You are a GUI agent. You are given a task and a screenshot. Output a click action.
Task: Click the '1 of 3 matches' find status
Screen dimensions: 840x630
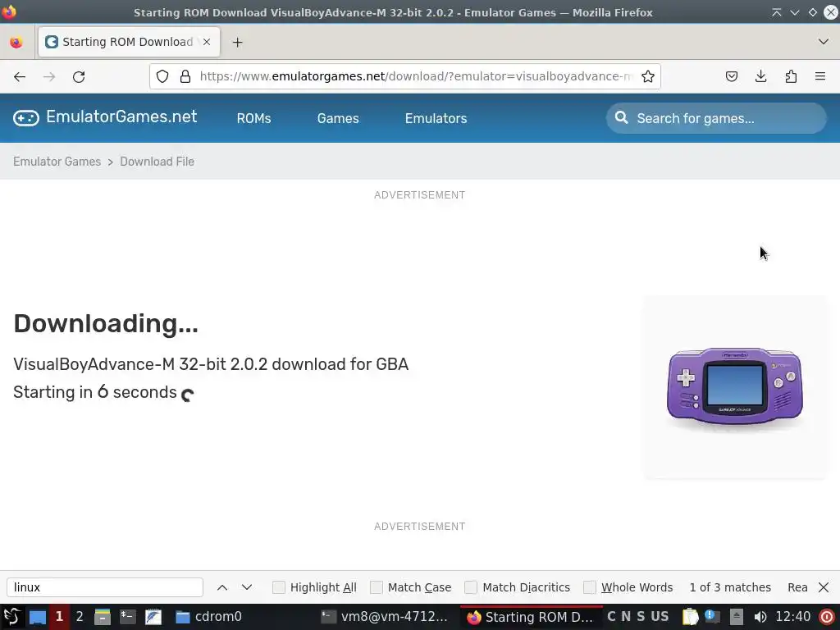point(730,587)
